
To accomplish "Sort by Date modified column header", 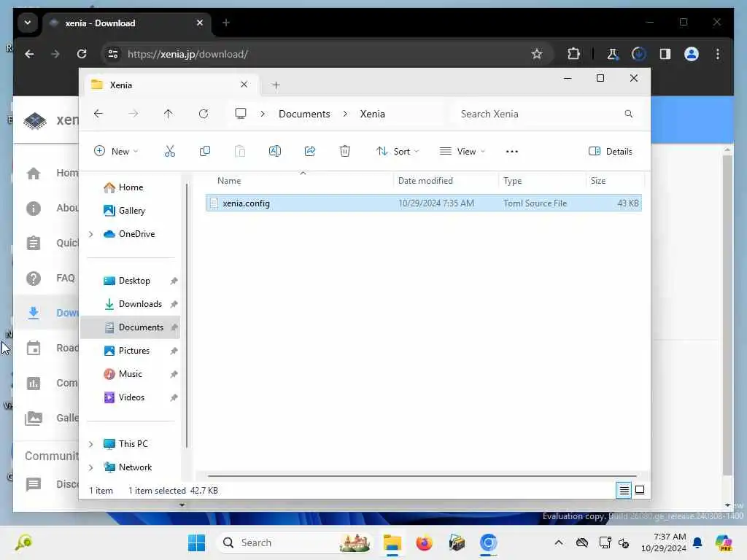I will coord(425,181).
